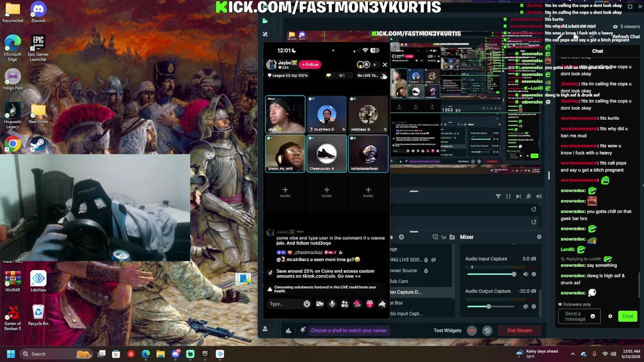Click the middle Invite slot
Viewport: 644px width, 362px height.
[x=327, y=192]
